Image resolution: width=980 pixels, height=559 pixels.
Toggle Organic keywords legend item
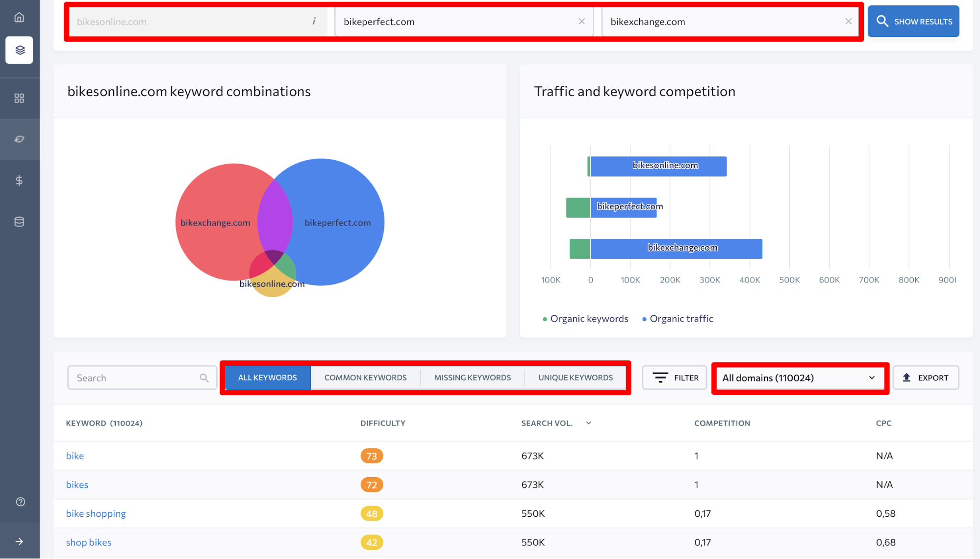[585, 319]
